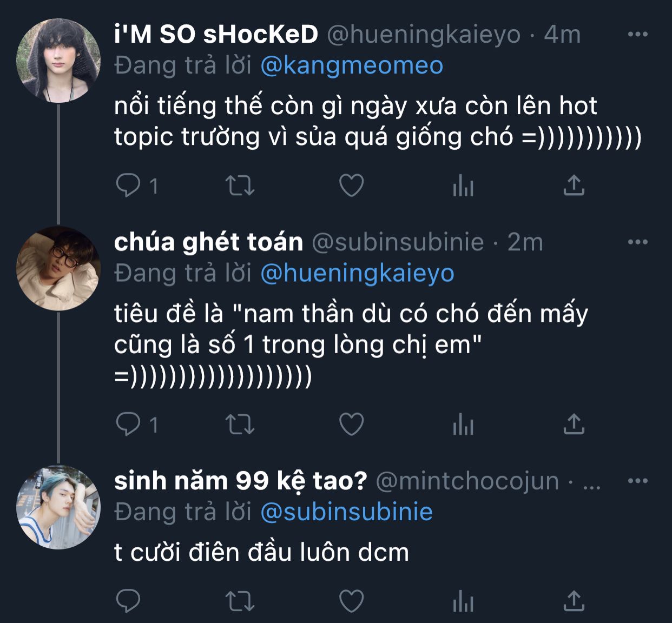Reply to the subinsubinie tweet
The image size is (672, 623).
pos(128,425)
